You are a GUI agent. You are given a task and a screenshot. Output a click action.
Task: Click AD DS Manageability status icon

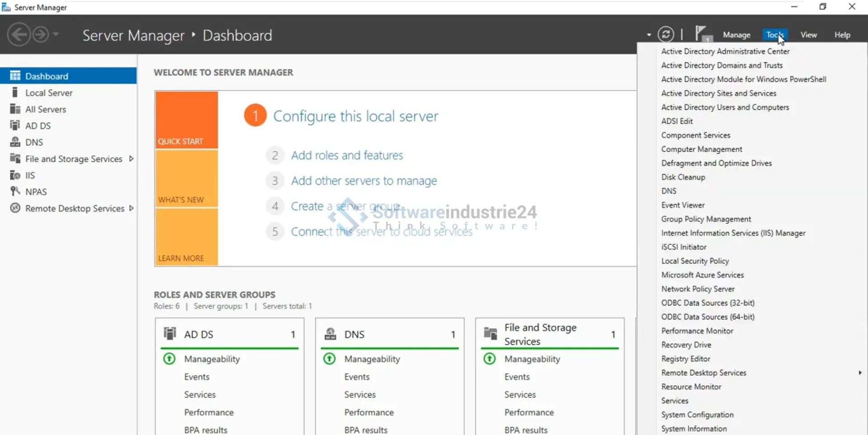click(x=169, y=359)
